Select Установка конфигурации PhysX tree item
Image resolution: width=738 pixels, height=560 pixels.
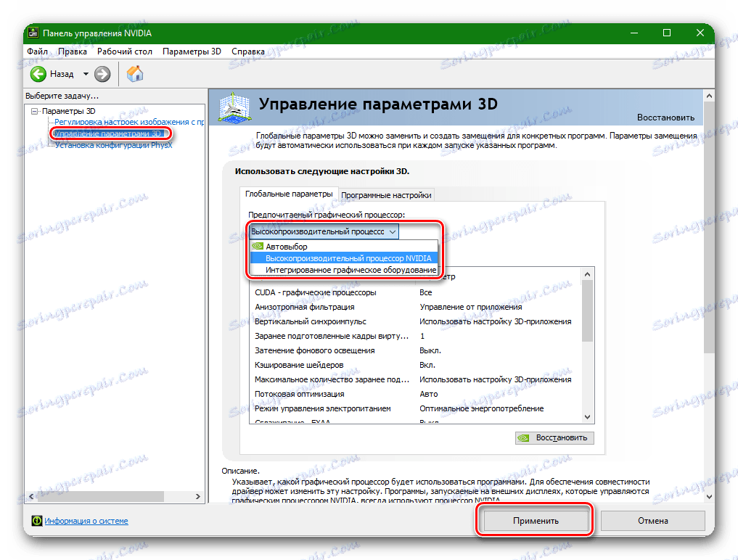[x=113, y=145]
